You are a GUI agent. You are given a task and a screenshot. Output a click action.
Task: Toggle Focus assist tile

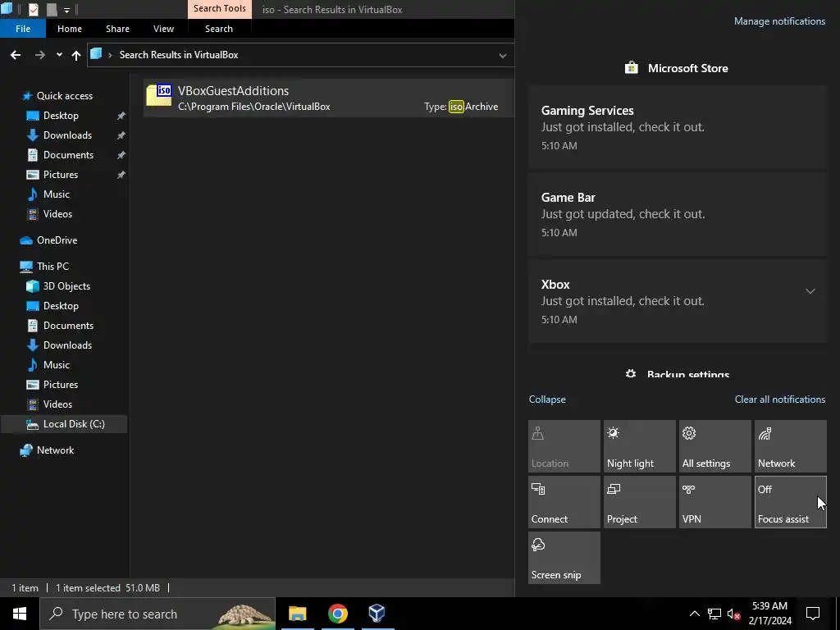(791, 502)
